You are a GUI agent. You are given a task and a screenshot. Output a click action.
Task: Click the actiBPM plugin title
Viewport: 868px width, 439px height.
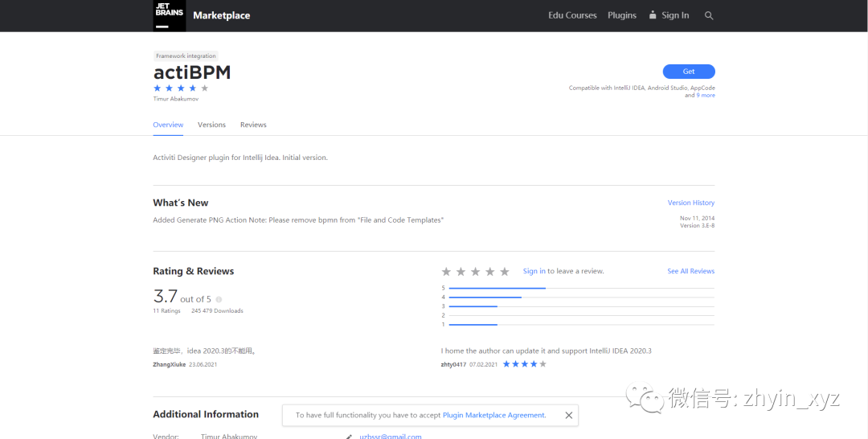point(191,72)
